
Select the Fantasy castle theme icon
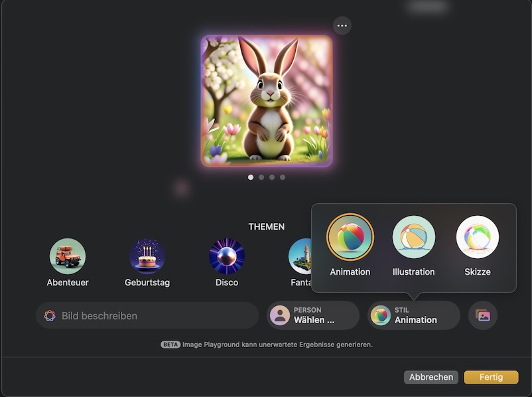click(300, 256)
